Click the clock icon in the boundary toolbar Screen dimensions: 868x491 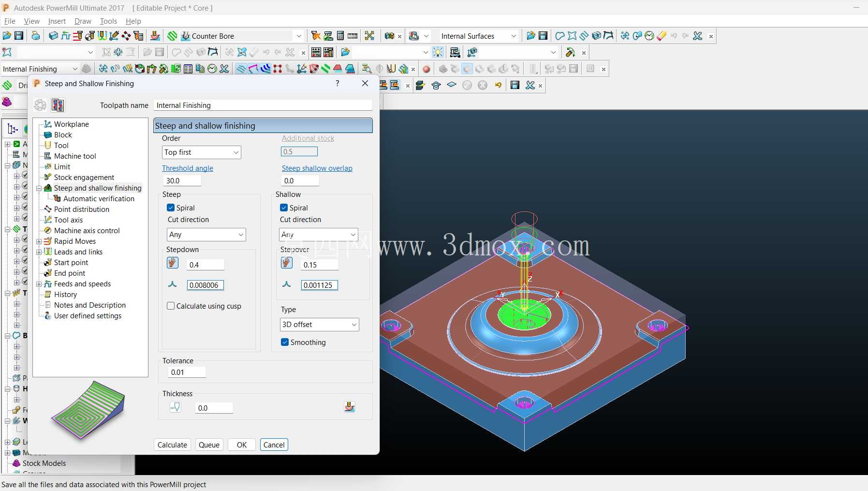[x=649, y=36]
